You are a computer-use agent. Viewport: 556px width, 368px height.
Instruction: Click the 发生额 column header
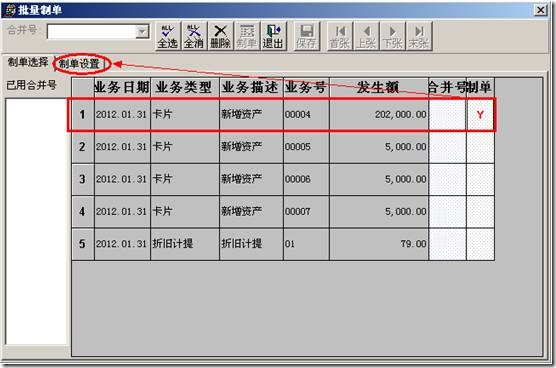379,87
